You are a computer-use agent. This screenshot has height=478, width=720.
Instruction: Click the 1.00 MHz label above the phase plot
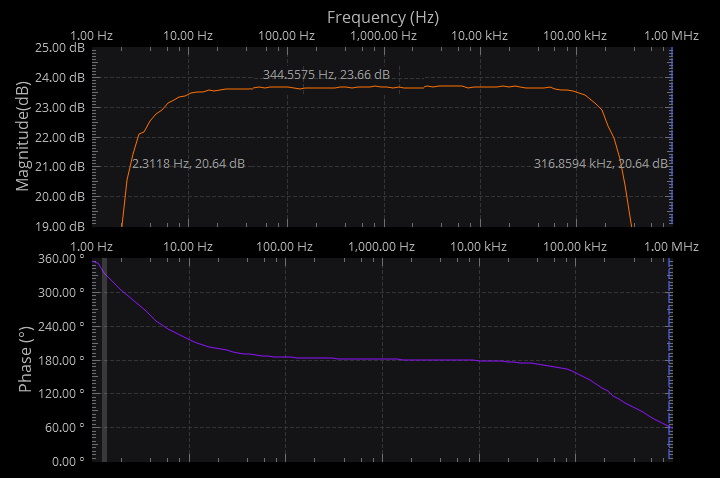coord(671,247)
